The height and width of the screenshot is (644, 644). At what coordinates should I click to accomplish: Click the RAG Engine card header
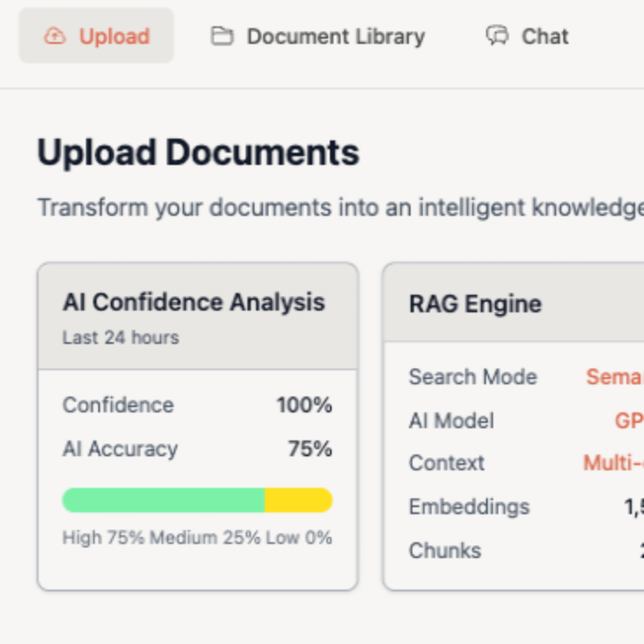pos(475,304)
